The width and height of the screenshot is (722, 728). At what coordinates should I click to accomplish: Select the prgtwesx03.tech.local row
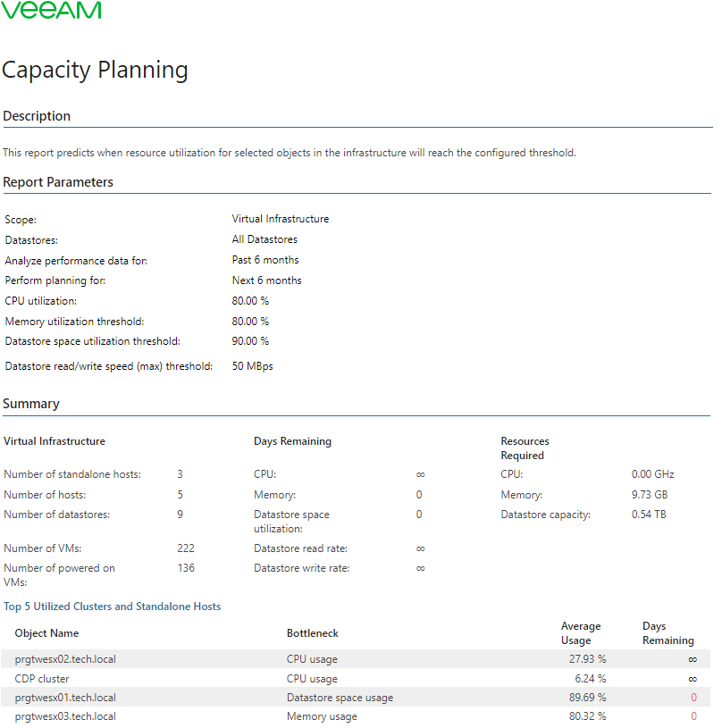tap(356, 716)
